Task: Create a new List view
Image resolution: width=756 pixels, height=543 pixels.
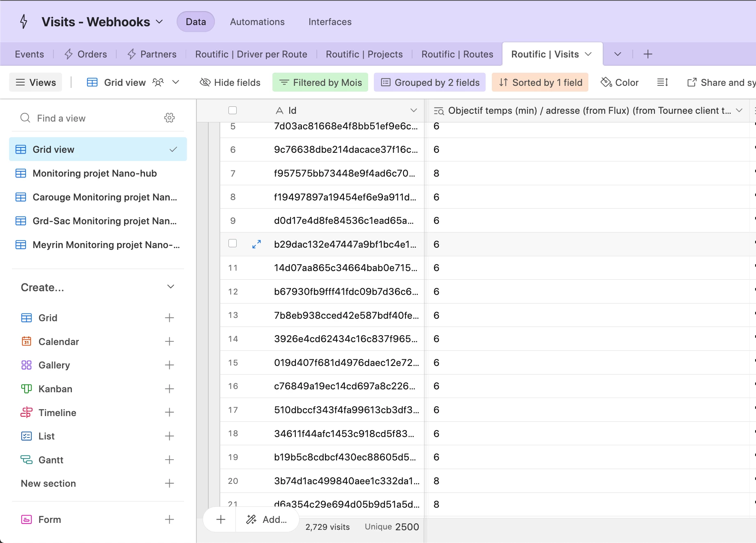Action: point(170,436)
